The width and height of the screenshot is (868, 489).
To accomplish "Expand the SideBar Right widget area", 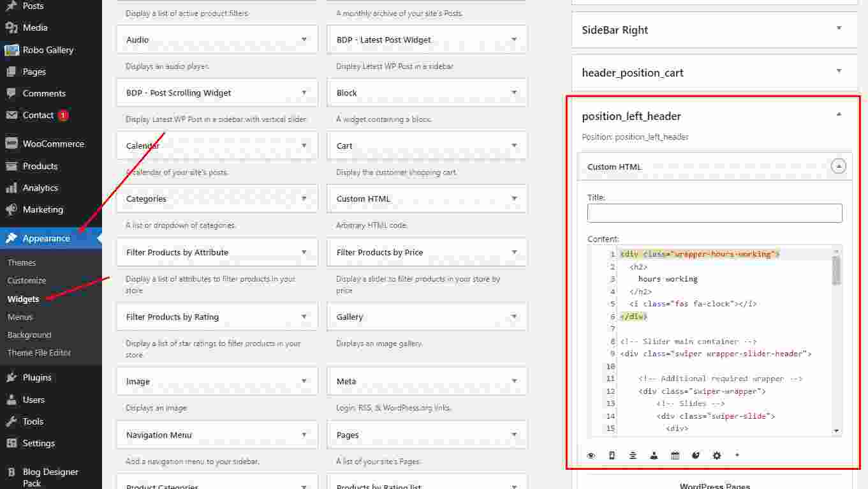I will [x=839, y=29].
